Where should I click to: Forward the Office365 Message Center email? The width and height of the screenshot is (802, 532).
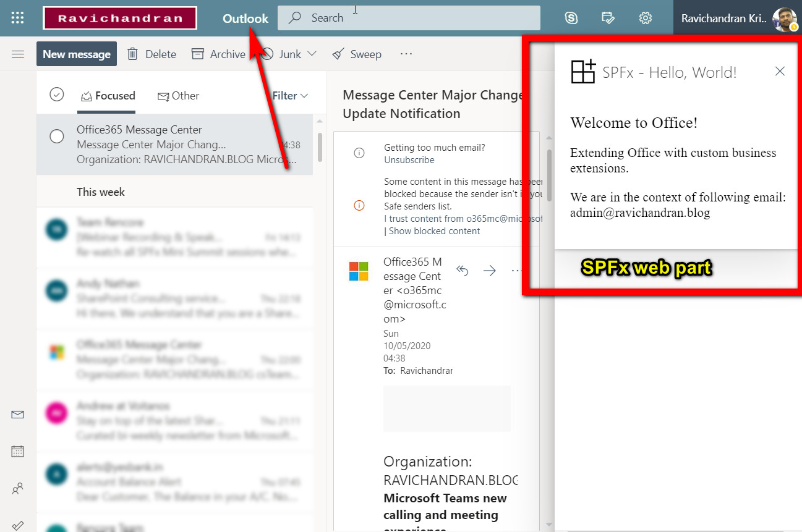point(489,270)
